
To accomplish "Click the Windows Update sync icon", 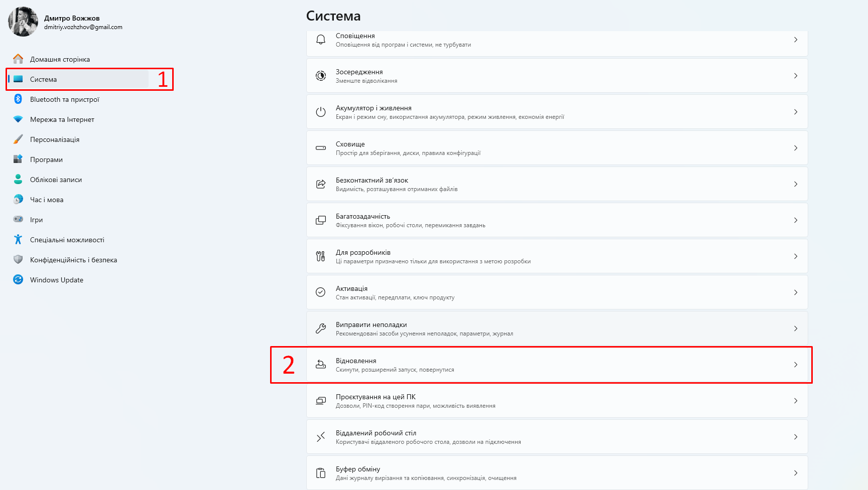I will click(x=18, y=279).
